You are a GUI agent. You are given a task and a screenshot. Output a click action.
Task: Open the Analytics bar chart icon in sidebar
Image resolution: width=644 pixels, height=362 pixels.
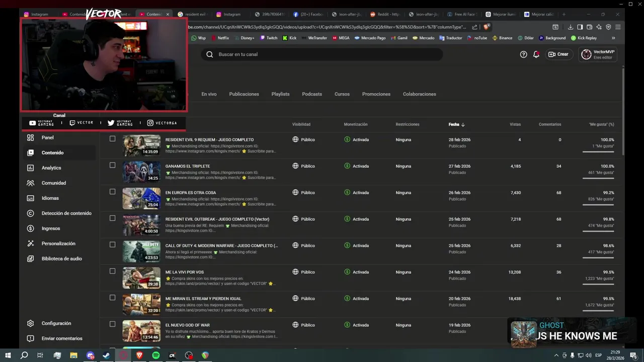[31, 167]
